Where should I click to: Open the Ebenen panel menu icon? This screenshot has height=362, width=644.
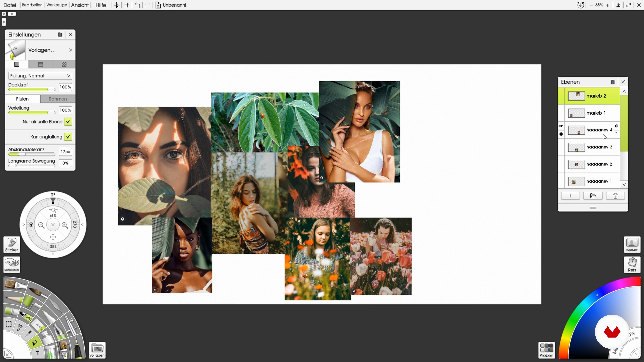tap(613, 82)
